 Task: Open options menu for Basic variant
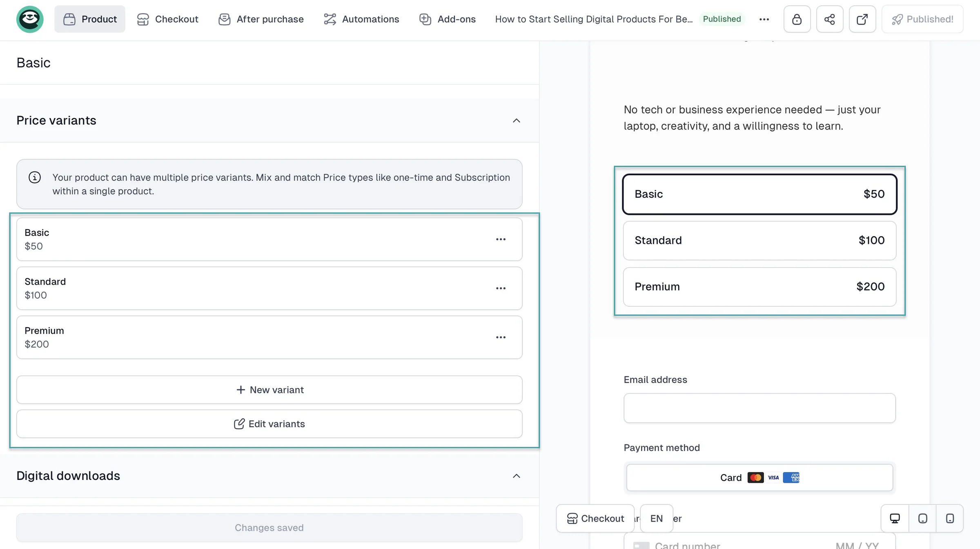501,239
